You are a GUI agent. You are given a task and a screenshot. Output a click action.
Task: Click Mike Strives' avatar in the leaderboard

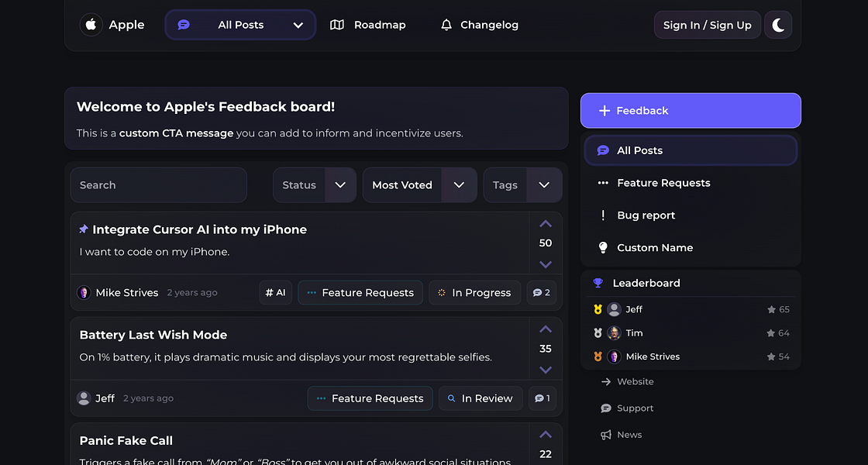click(x=614, y=356)
